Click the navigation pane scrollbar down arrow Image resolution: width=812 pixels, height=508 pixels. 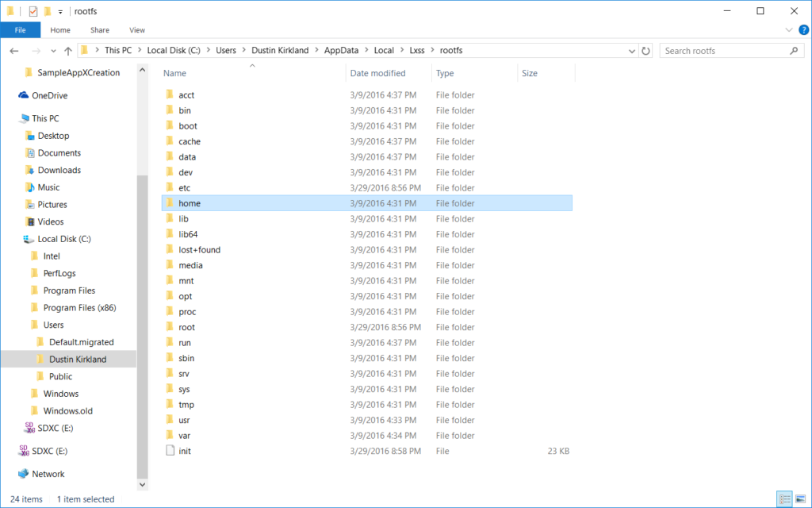coord(143,483)
